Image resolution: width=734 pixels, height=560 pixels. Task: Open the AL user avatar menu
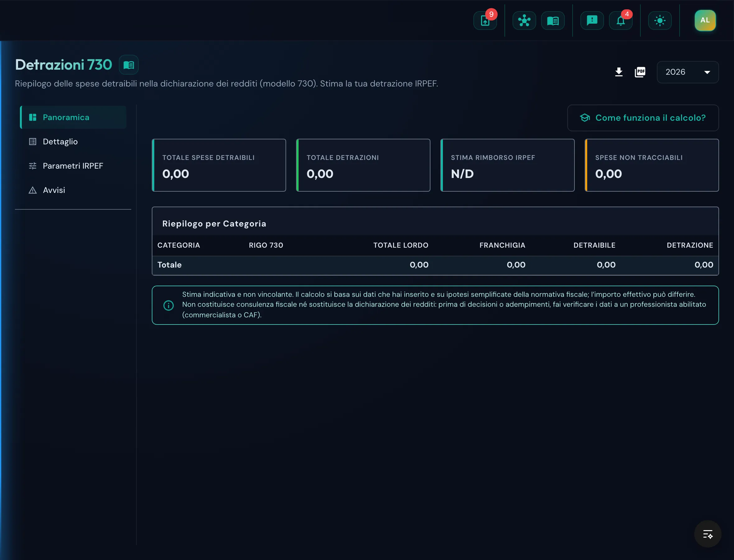(x=705, y=20)
